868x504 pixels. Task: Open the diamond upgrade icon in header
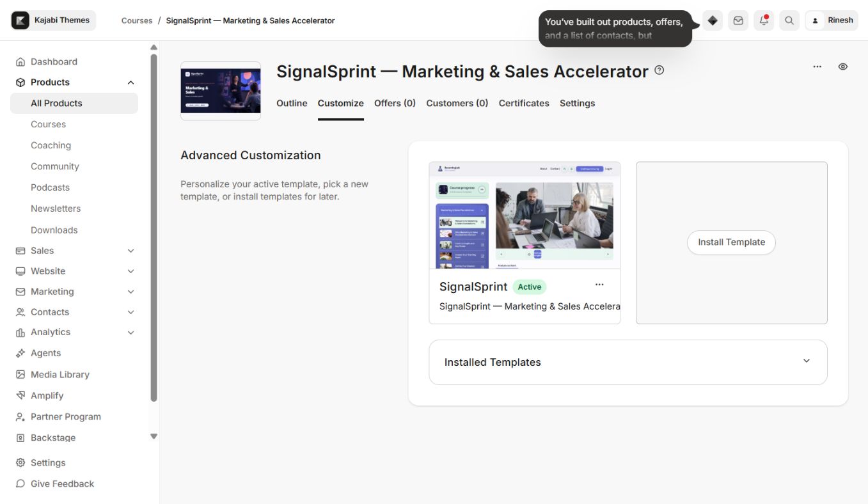click(x=713, y=20)
